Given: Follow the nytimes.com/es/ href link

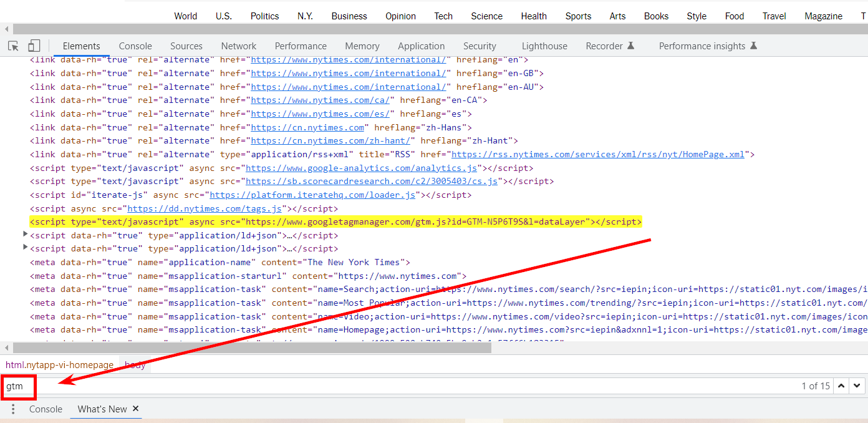Looking at the screenshot, I should pyautogui.click(x=321, y=114).
